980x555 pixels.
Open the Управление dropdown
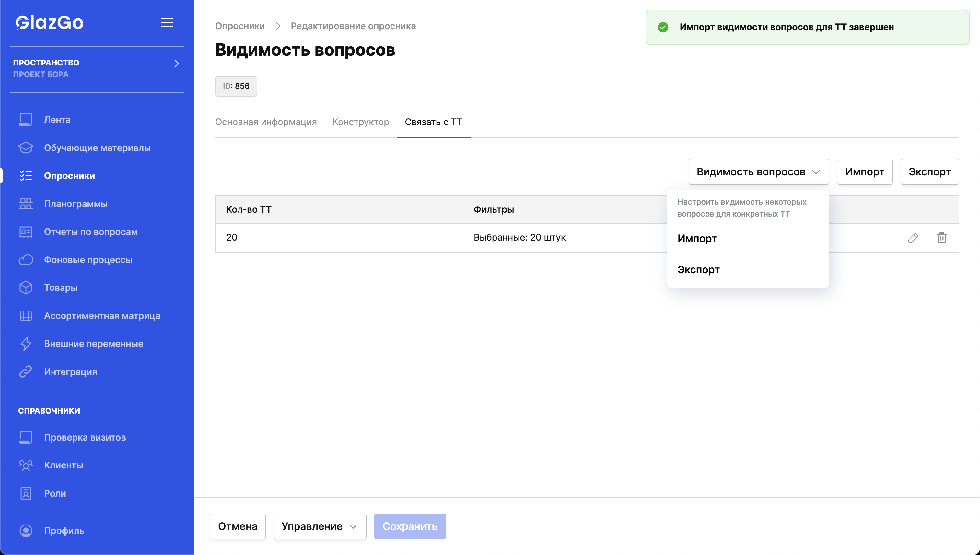pos(320,526)
